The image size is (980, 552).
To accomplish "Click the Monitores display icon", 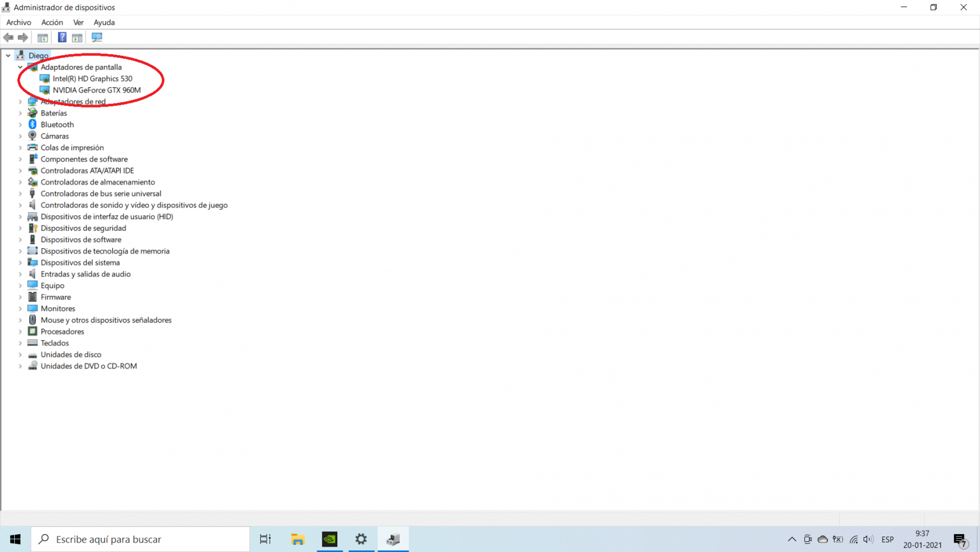I will tap(33, 308).
